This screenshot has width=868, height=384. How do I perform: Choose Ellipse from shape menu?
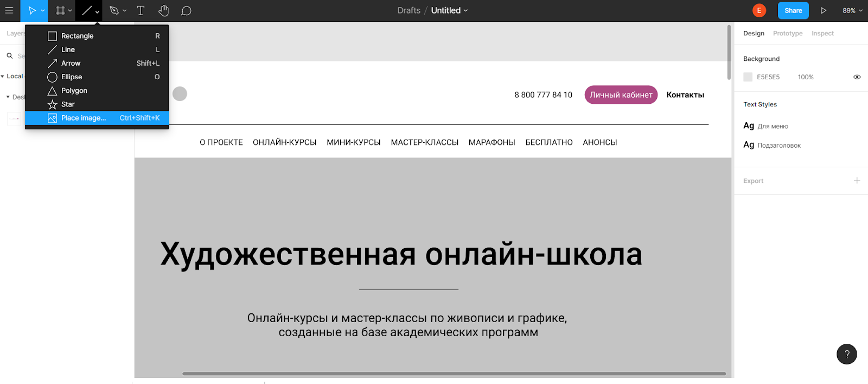click(97, 77)
